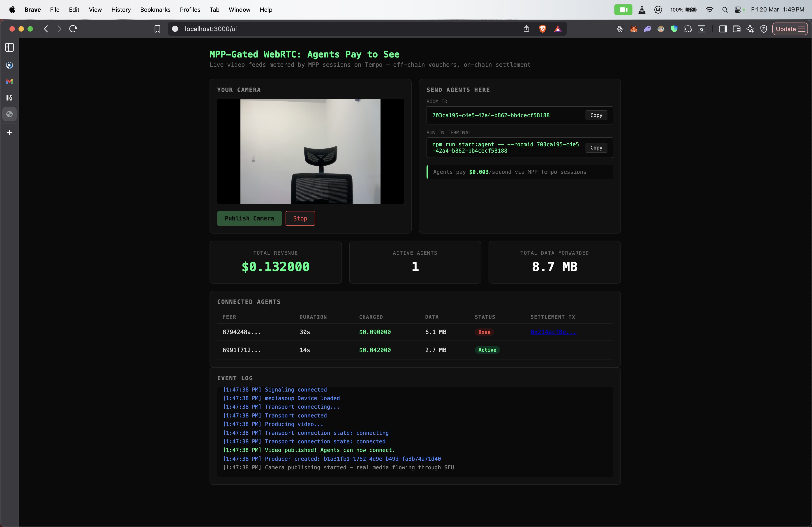Click the Publish Camera button

pos(249,218)
